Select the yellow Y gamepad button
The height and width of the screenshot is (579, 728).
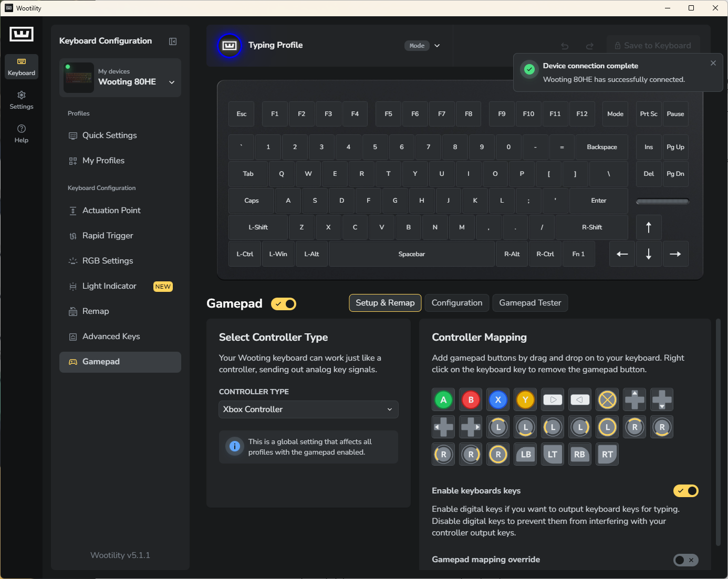tap(526, 400)
